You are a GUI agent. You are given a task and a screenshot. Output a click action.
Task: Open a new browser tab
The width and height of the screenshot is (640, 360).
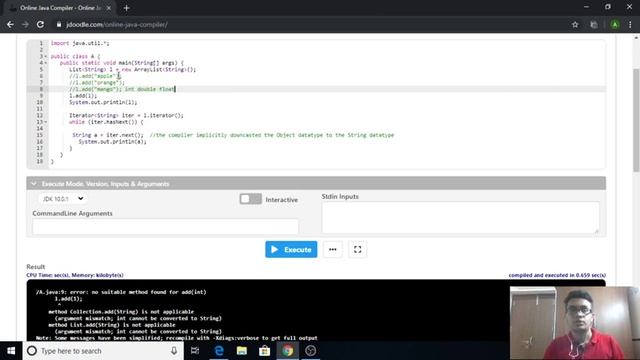tap(126, 8)
